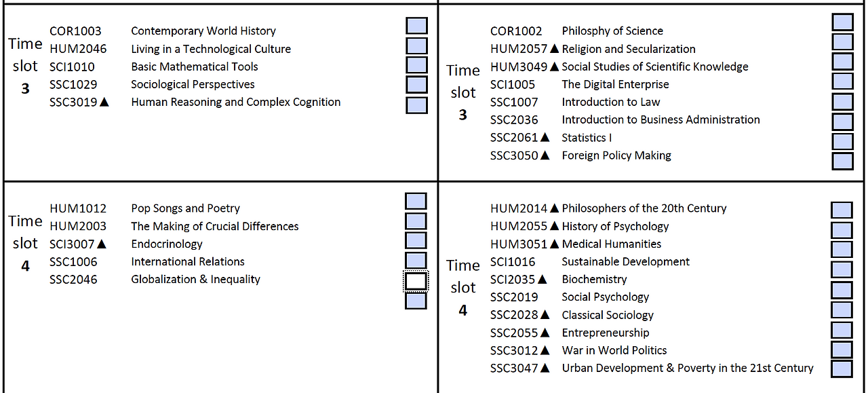Select the focused Globalization & Inequality checkbox
This screenshot has width=868, height=393.
click(x=416, y=281)
